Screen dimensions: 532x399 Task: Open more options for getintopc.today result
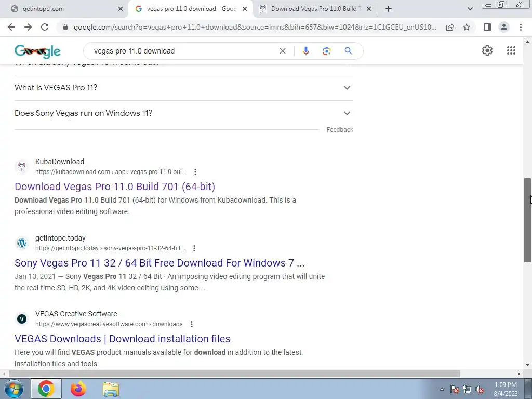click(194, 248)
